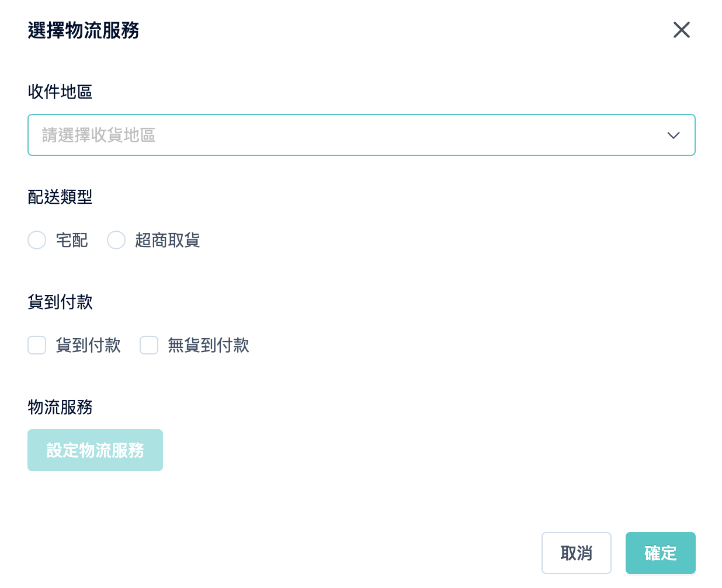Close the 選擇物流服務 dialog with X

681,30
